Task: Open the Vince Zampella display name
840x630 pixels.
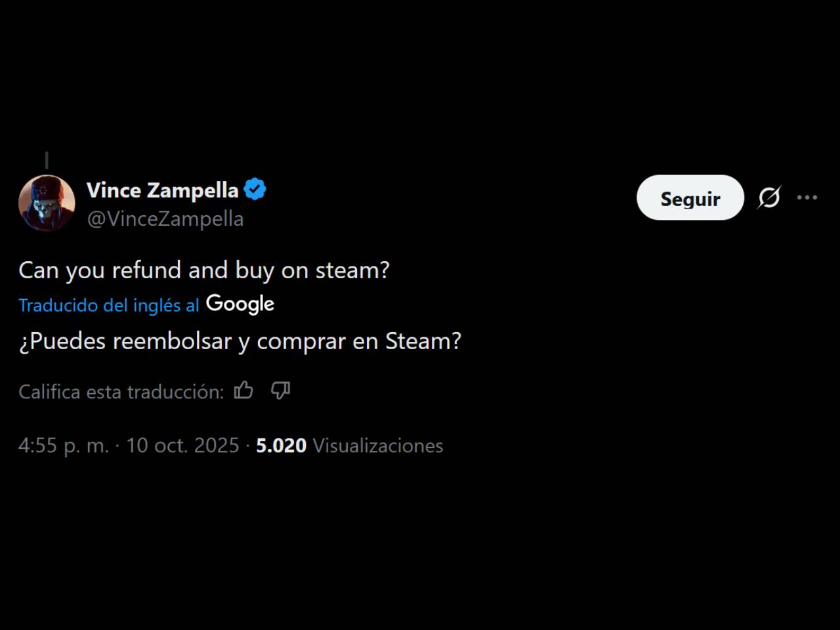Action: click(x=163, y=190)
